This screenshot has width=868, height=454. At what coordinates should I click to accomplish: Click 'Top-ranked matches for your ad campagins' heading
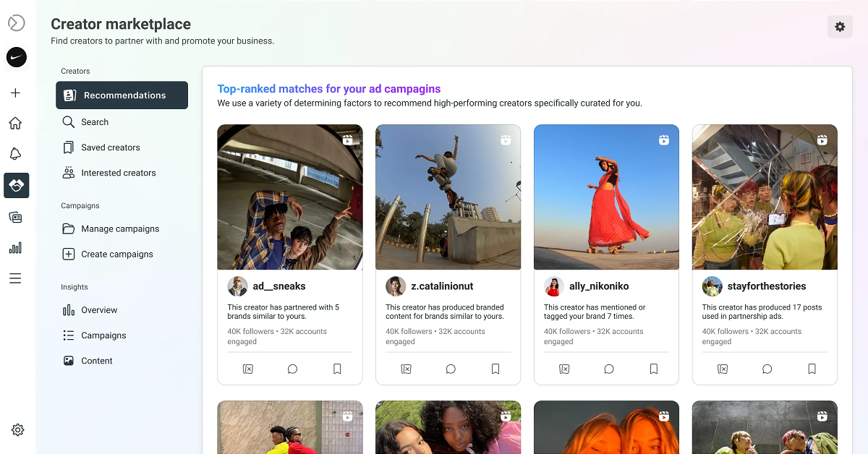(x=329, y=89)
